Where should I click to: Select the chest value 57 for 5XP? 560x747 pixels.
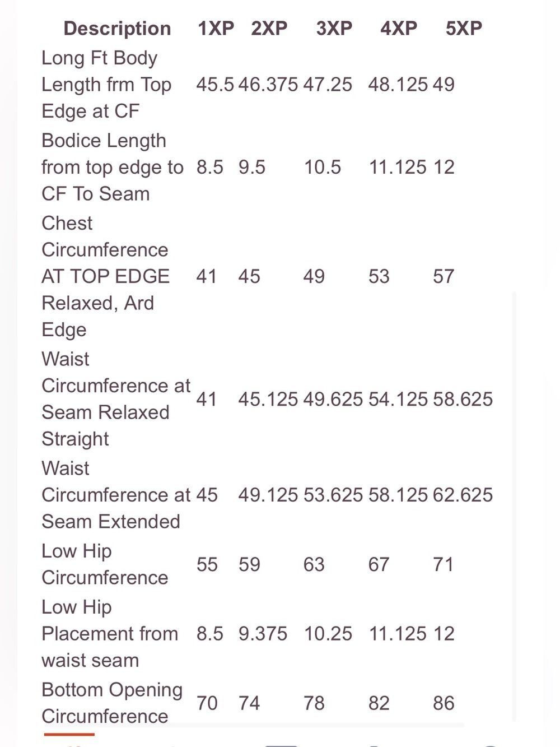tap(444, 276)
